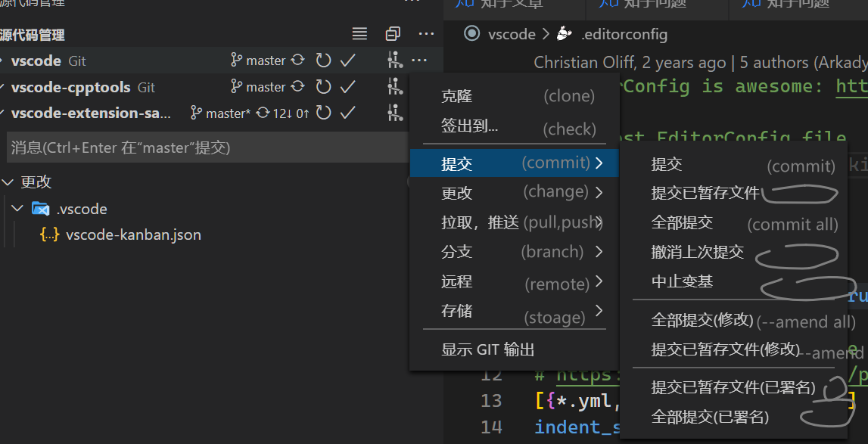Click master branch on vscode-cpptools row
Screen dimensions: 868x444
point(259,87)
